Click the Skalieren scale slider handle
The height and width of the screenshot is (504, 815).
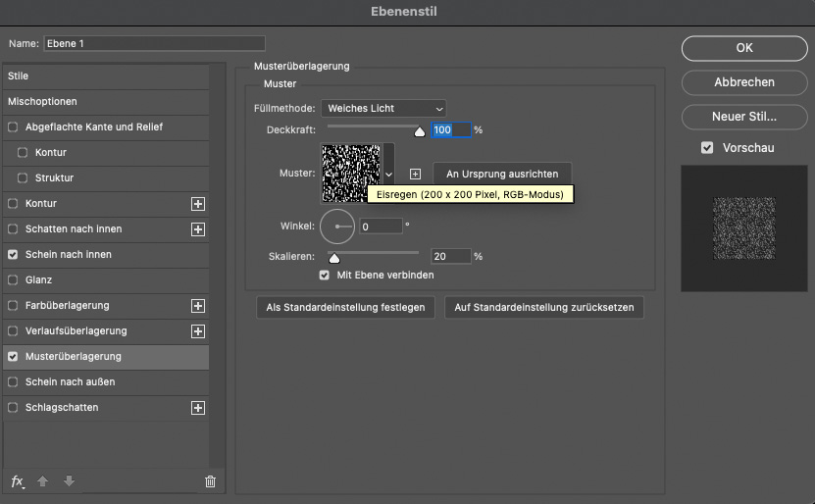pyautogui.click(x=334, y=258)
